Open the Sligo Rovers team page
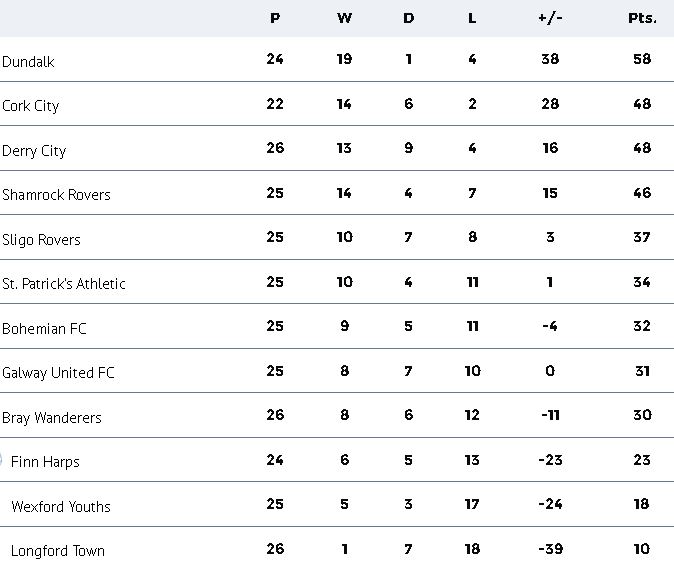 pyautogui.click(x=41, y=240)
